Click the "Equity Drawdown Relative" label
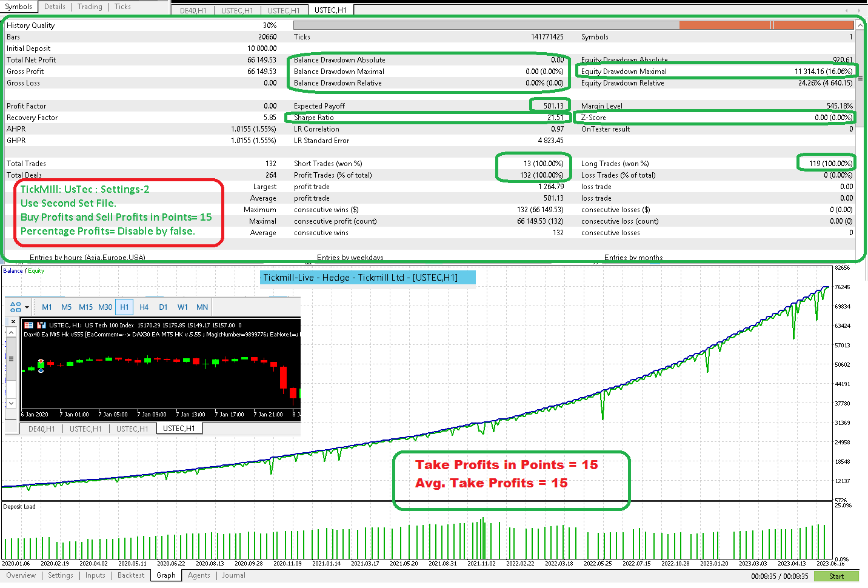 coord(623,83)
